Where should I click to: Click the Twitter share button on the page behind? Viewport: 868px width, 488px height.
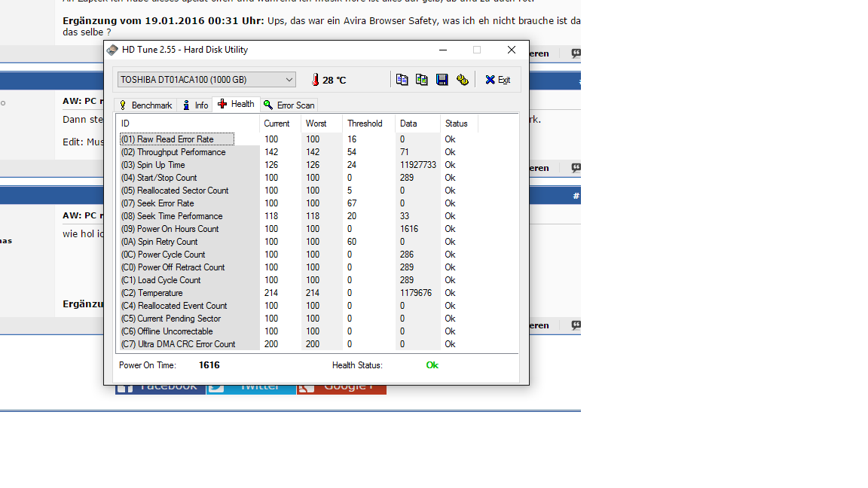coord(252,389)
